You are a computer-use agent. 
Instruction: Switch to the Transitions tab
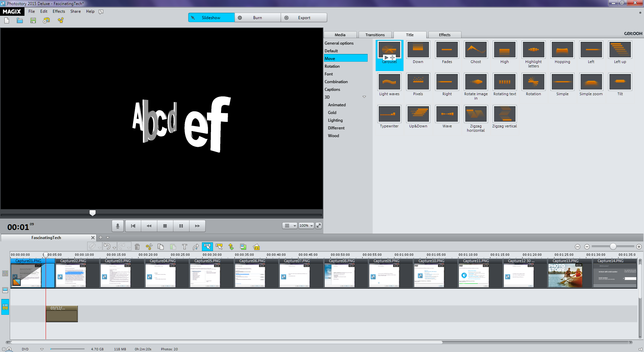(x=375, y=35)
